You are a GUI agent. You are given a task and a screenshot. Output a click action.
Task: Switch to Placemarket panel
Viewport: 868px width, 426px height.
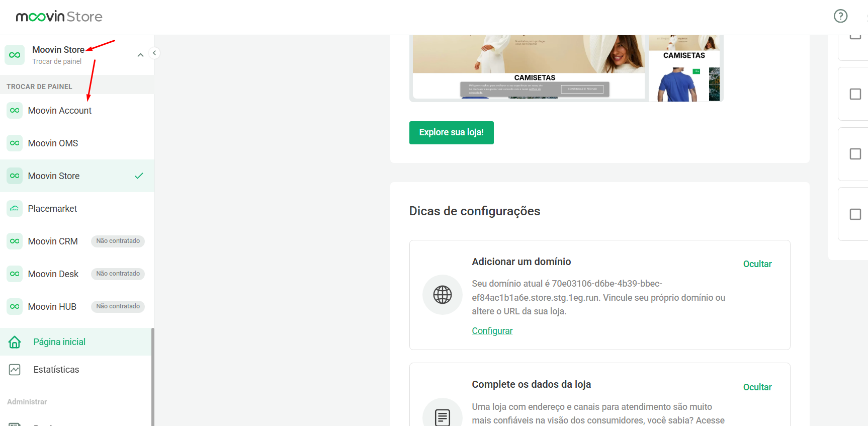click(77, 208)
